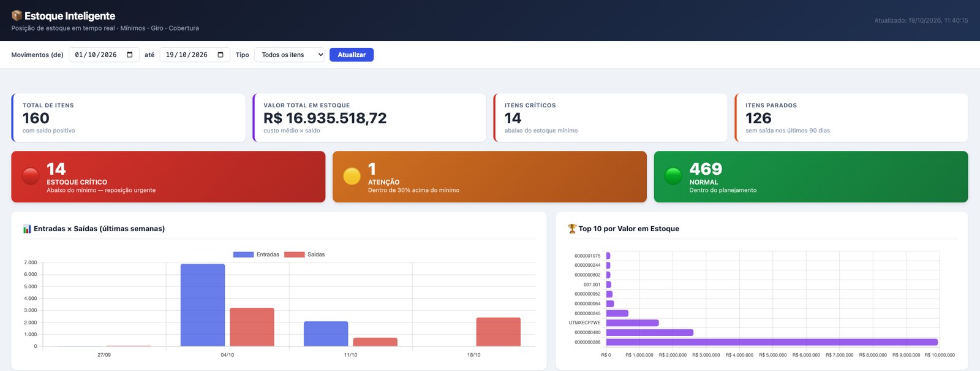Viewport: 980px width, 371px height.
Task: Open calendar picker for end date 19/10/2026
Action: (221, 55)
